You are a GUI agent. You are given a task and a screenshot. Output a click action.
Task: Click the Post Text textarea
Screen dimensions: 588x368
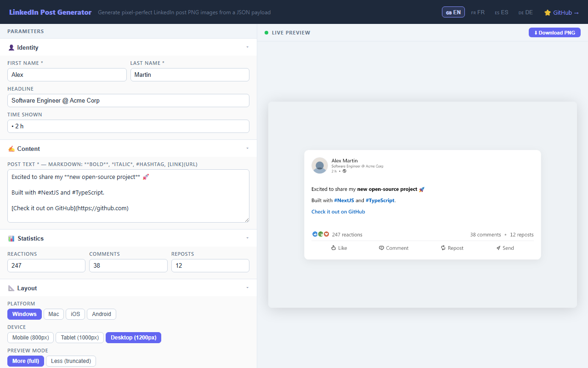pyautogui.click(x=128, y=196)
